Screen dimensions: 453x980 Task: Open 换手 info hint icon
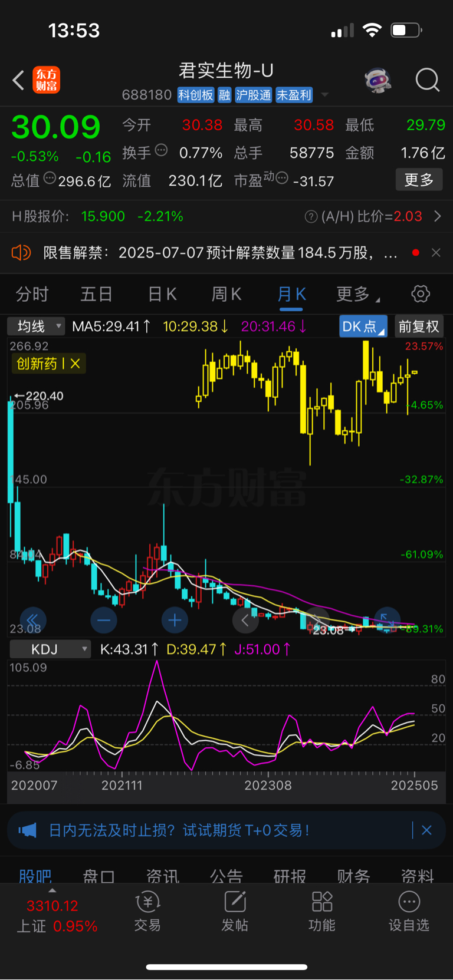coord(161,150)
